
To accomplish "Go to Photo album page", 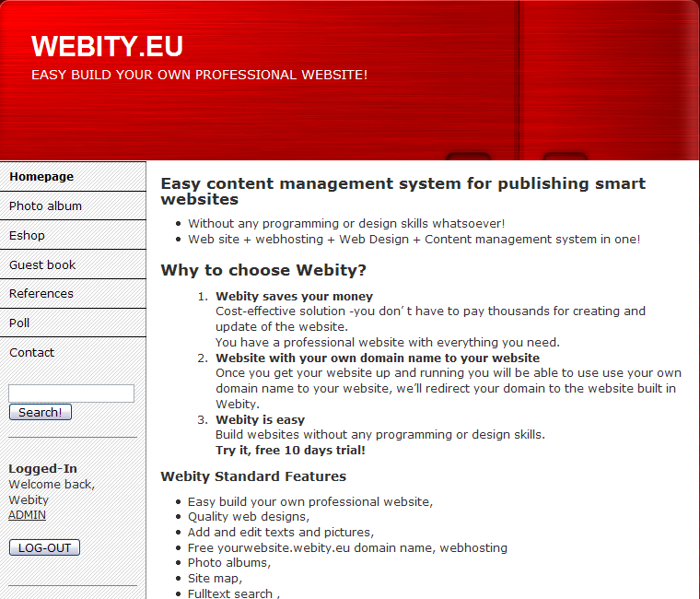I will (x=73, y=206).
